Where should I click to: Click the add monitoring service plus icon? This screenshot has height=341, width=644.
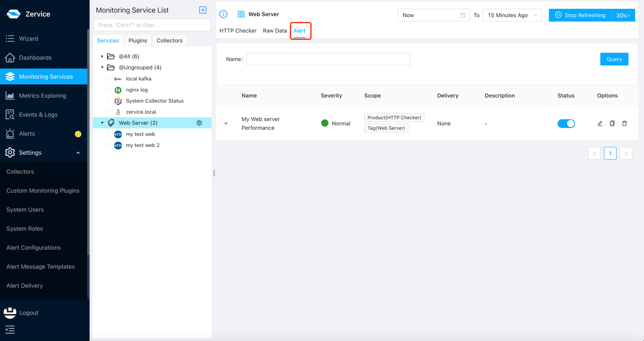pos(203,10)
